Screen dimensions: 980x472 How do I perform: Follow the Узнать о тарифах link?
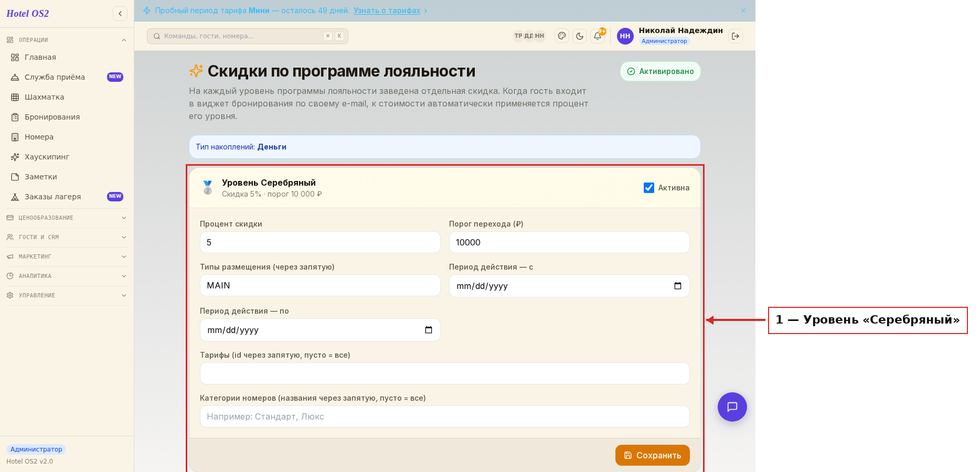(x=387, y=10)
